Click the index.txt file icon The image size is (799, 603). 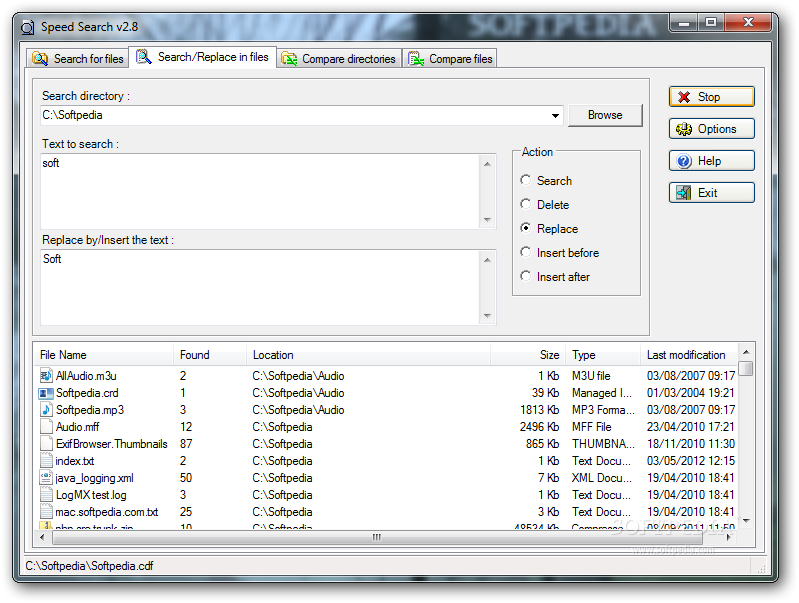[x=46, y=461]
